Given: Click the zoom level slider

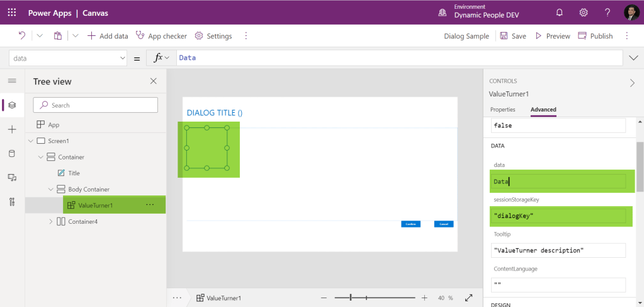Looking at the screenshot, I should coord(375,298).
